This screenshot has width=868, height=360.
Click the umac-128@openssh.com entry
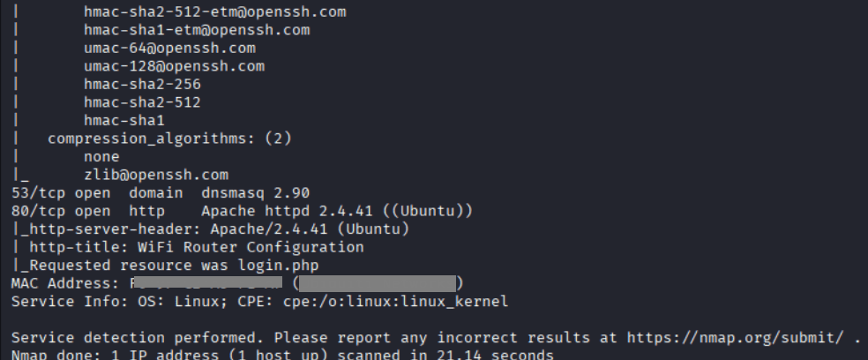tap(174, 66)
